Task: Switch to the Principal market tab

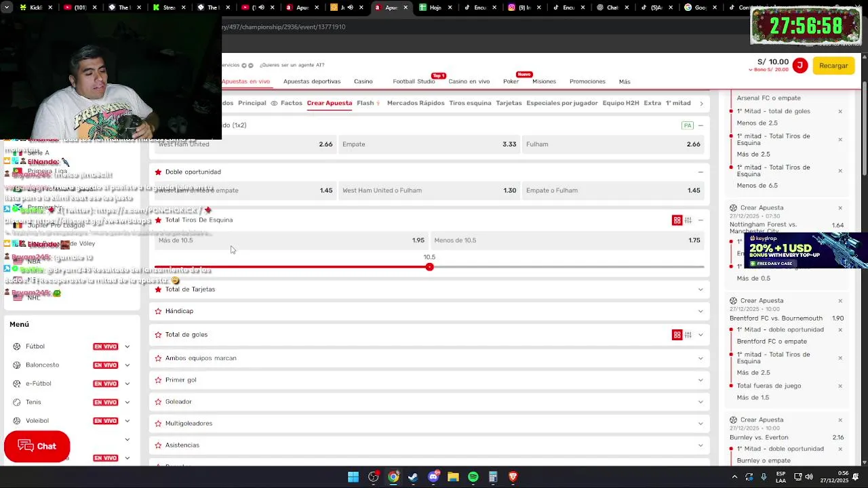Action: 252,103
